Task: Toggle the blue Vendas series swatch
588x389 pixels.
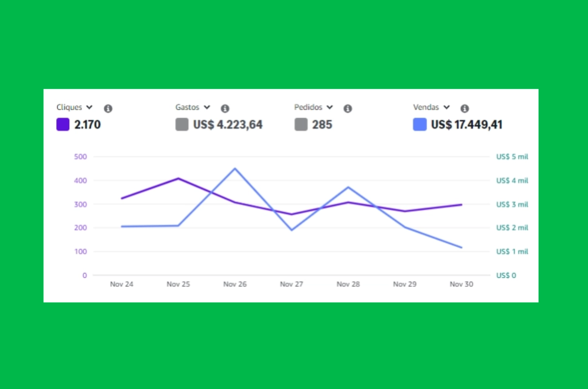Action: [420, 124]
